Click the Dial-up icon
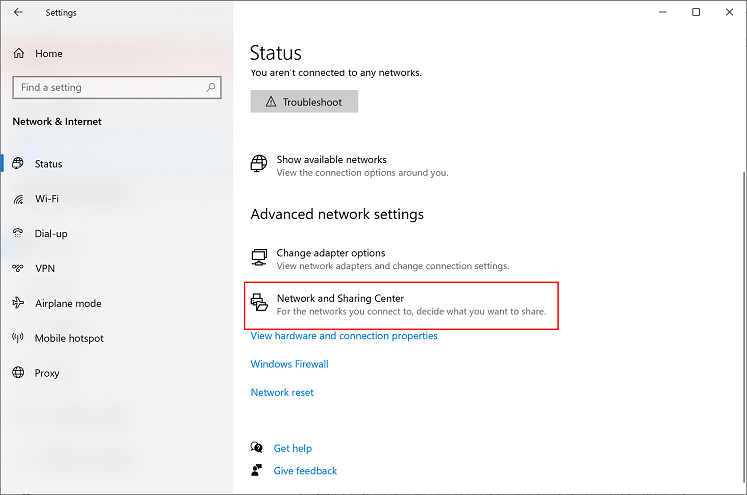This screenshot has height=495, width=747. pyautogui.click(x=18, y=234)
